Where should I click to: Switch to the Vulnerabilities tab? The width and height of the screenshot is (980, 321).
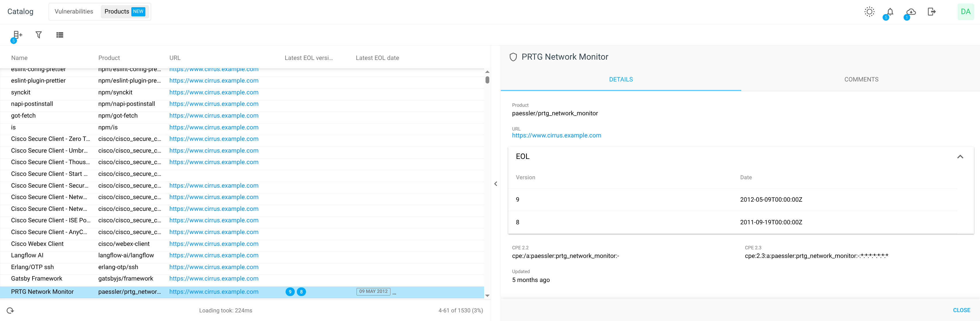point(74,11)
